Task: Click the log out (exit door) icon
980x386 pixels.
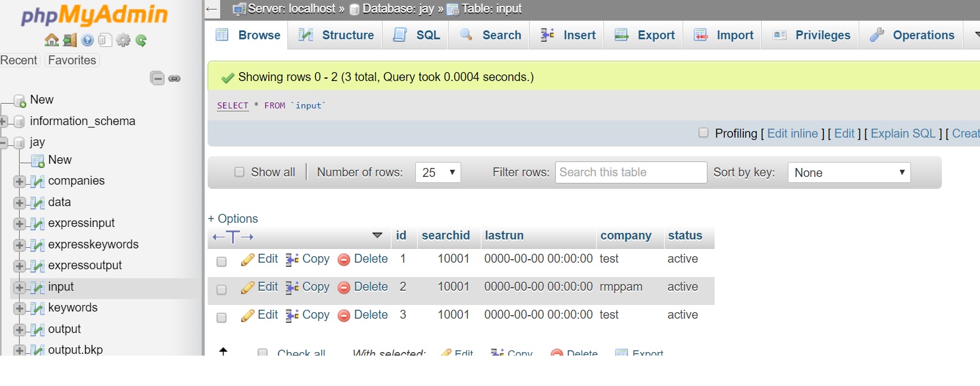Action: pos(70,40)
